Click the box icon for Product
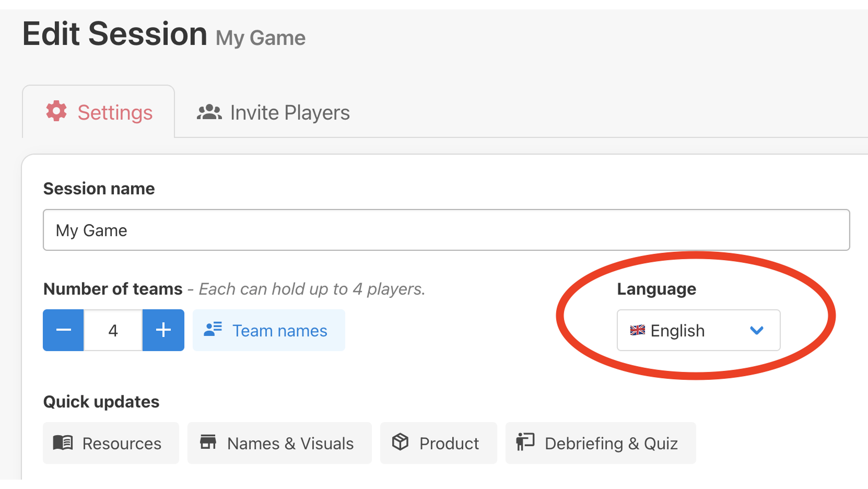This screenshot has height=489, width=868. pyautogui.click(x=400, y=442)
